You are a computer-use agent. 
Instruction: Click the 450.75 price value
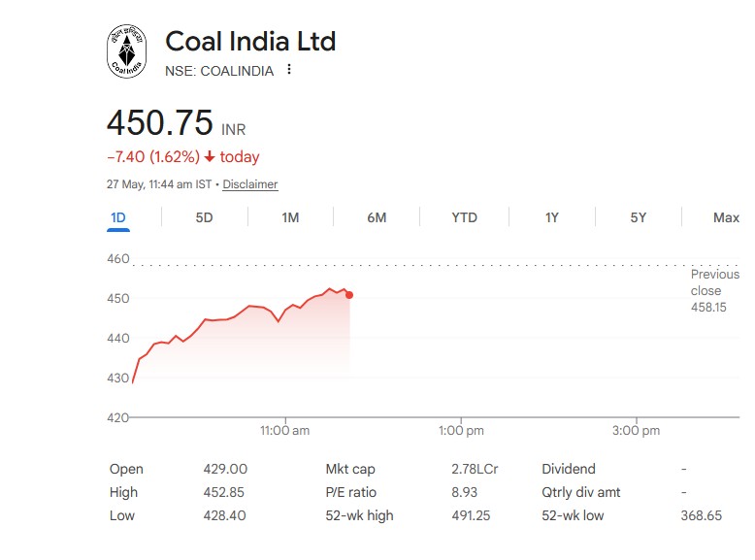tap(160, 123)
